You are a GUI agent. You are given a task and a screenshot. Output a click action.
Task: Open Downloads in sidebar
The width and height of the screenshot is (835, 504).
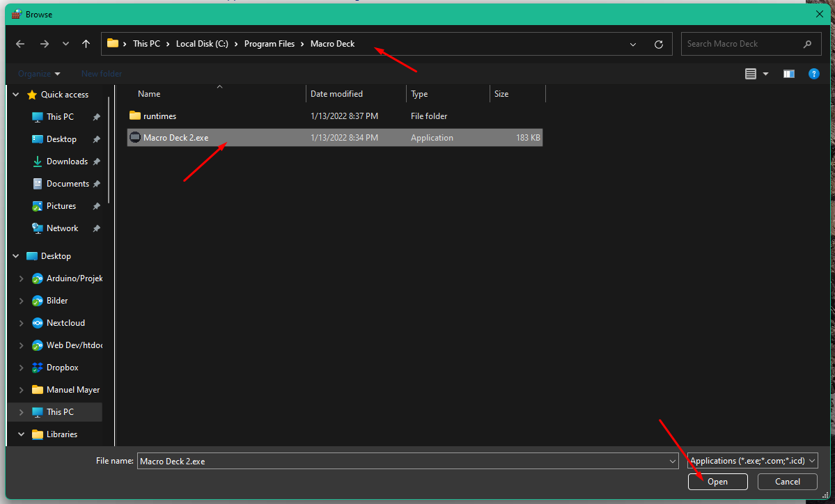pos(67,162)
